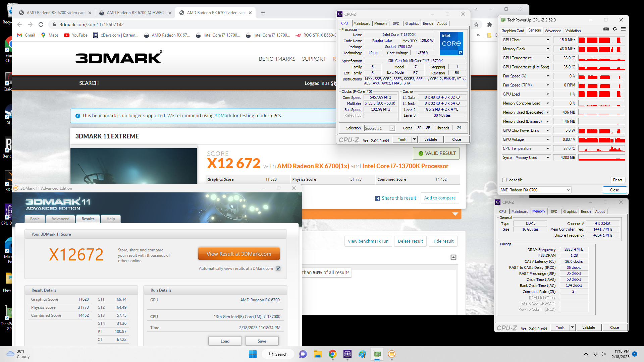The height and width of the screenshot is (362, 644).
Task: Open the GPU-Z taskbar icon
Action: pos(377,354)
